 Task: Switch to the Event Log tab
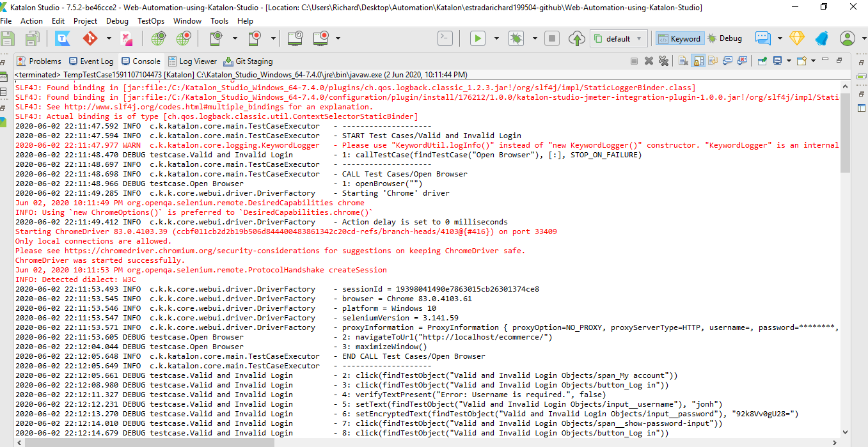coord(90,61)
